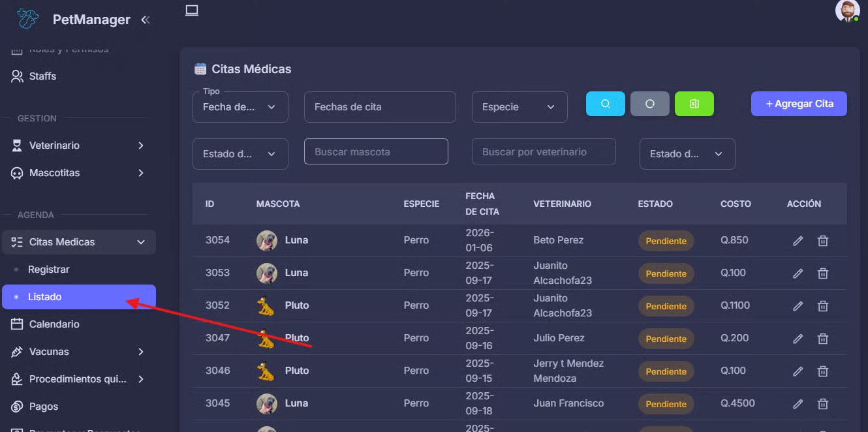This screenshot has height=432, width=868.
Task: Click the Buscar mascota search field
Action: click(376, 152)
